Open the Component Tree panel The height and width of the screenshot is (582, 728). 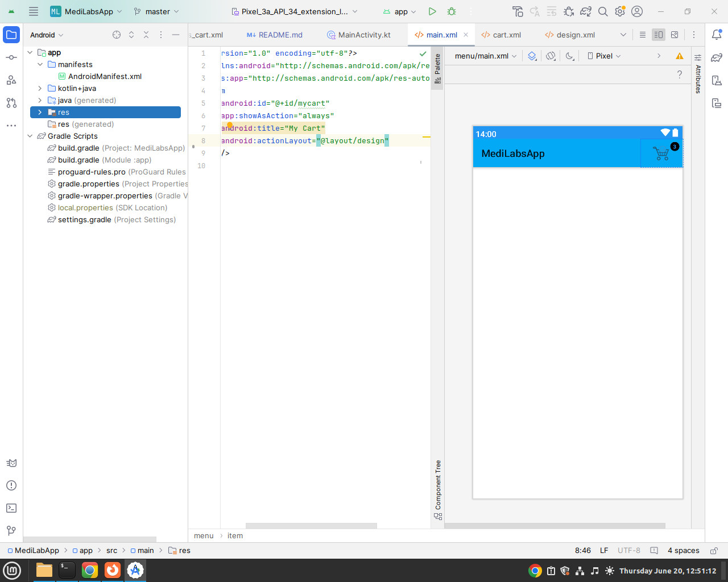(437, 489)
